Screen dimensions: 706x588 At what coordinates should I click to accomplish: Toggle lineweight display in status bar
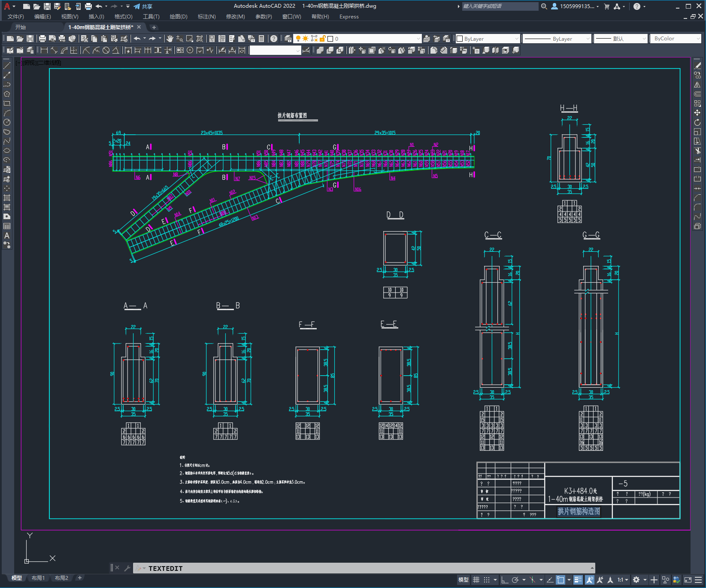tap(578, 580)
